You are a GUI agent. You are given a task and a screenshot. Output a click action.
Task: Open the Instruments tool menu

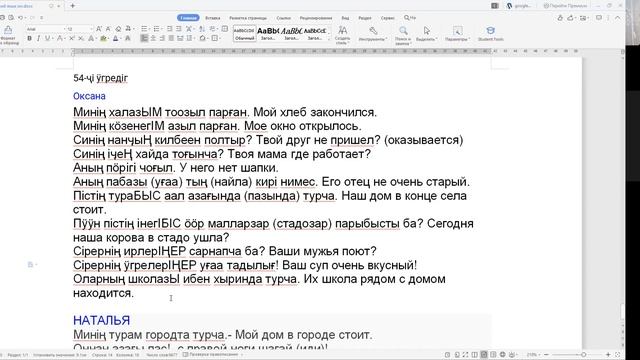[373, 34]
